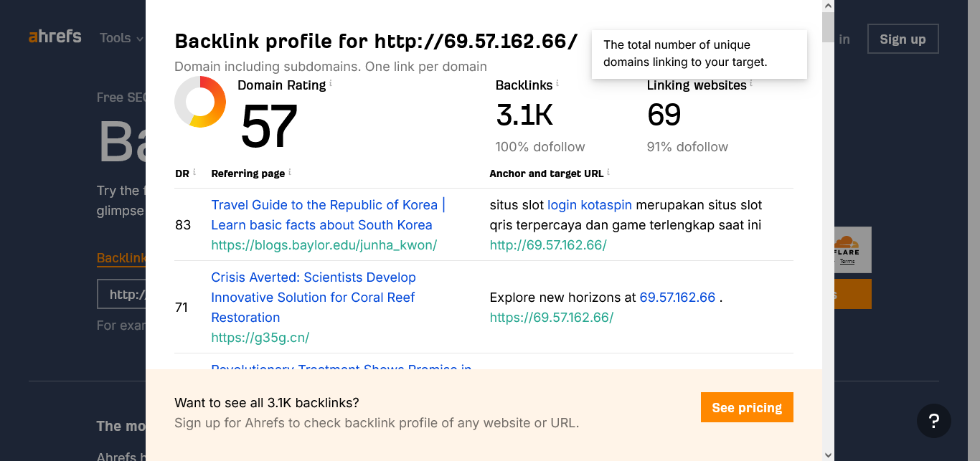The height and width of the screenshot is (461, 980).
Task: Click the Referring page column info icon
Action: point(290,172)
